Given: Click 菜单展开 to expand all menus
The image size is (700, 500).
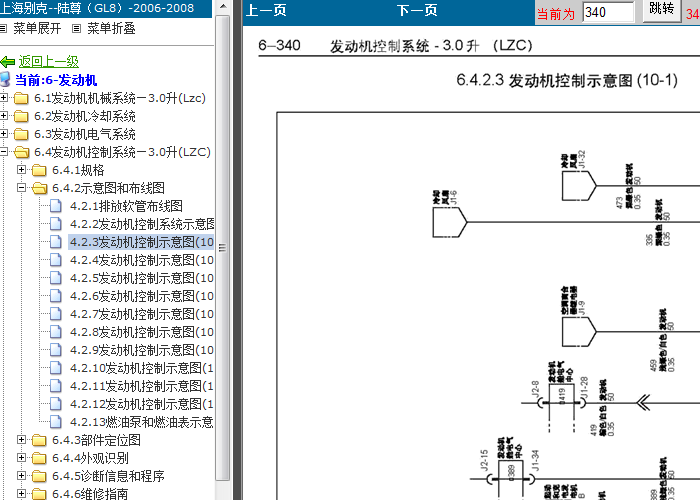Looking at the screenshot, I should click(x=37, y=29).
